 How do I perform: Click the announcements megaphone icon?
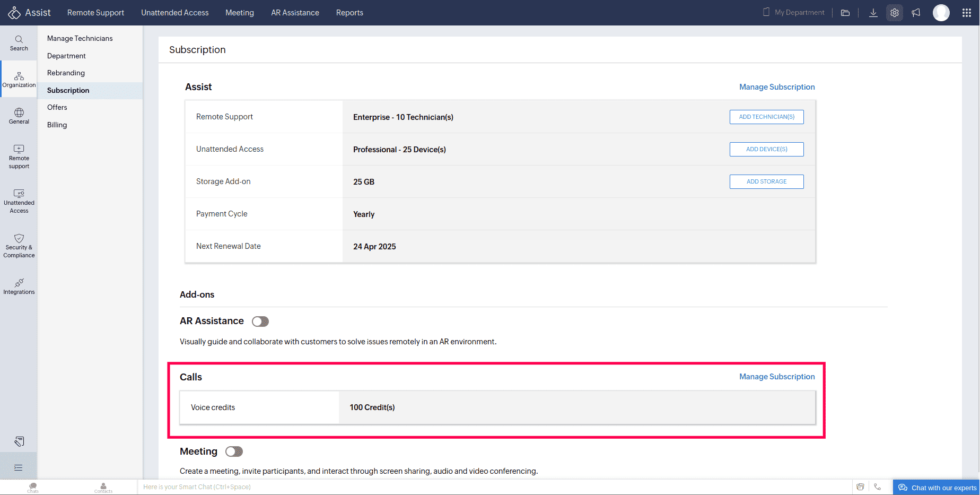[x=916, y=13]
